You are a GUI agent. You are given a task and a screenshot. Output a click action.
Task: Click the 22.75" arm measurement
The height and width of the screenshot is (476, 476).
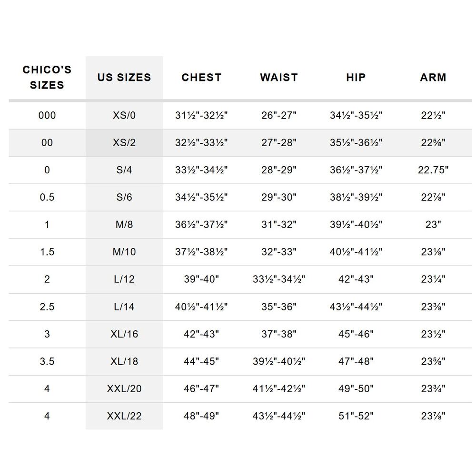tap(433, 170)
